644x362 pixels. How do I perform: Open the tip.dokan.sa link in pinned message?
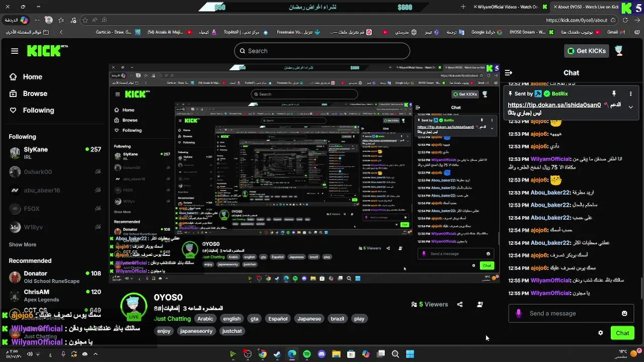point(554,105)
